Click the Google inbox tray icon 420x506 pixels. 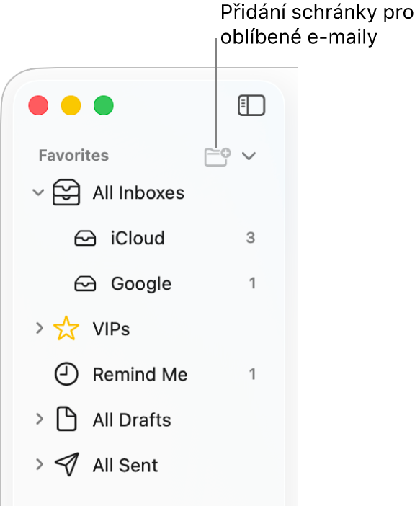pos(85,284)
